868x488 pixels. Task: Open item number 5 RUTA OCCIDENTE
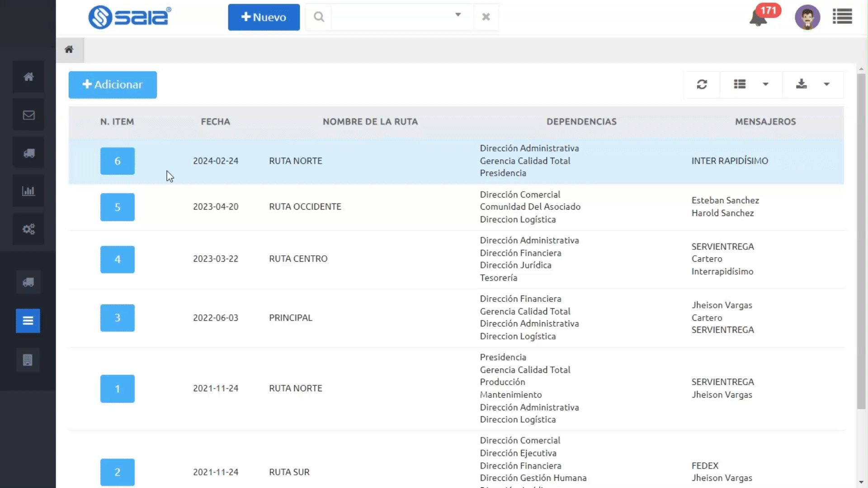coord(117,207)
